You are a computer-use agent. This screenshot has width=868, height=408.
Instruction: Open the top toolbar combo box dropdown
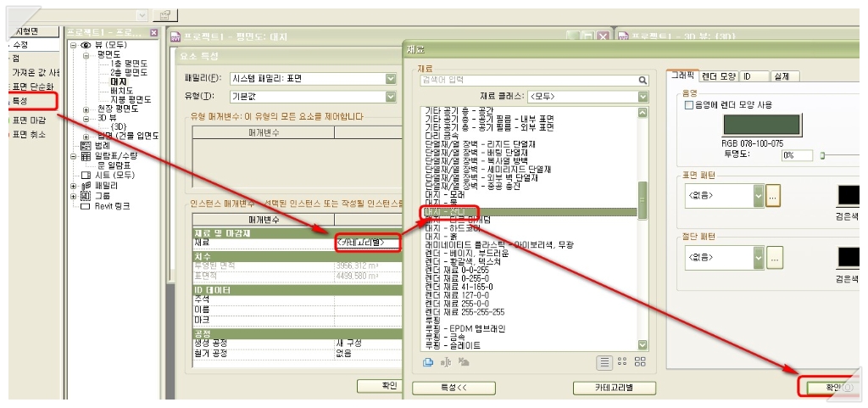(142, 15)
